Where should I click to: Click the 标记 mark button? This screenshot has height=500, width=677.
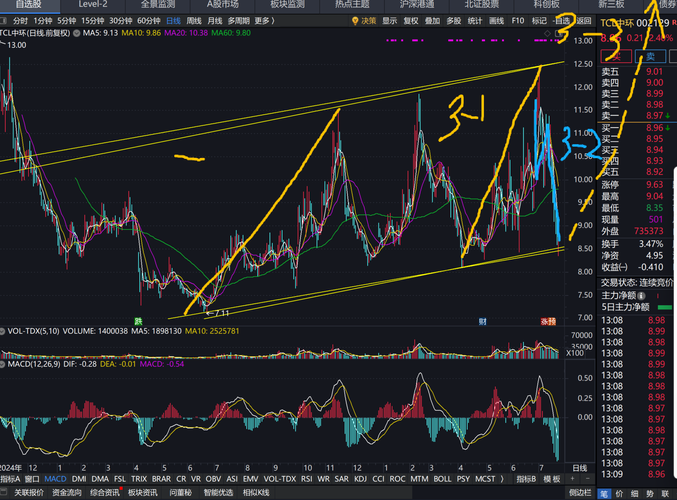pos(539,21)
